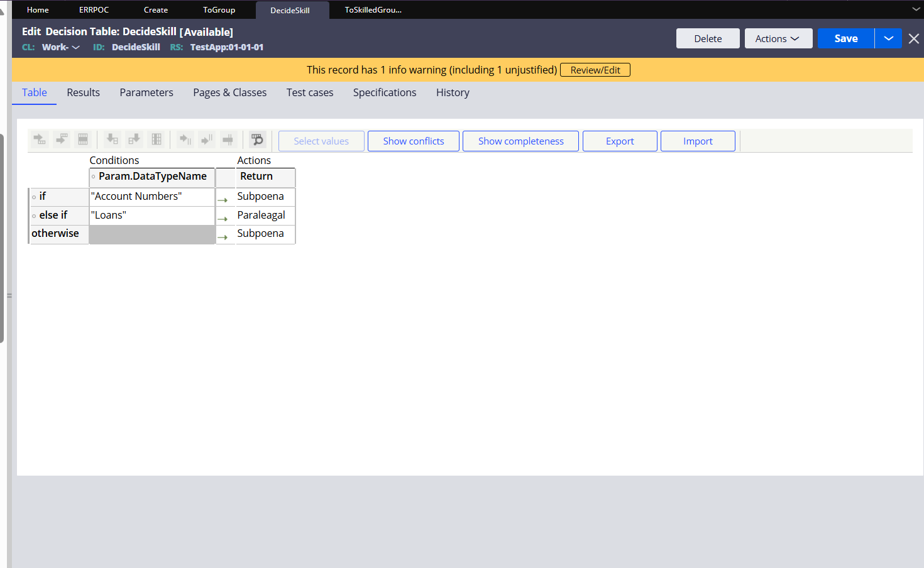Open the Actions dropdown menu
Screen dimensions: 924x568
pos(778,38)
